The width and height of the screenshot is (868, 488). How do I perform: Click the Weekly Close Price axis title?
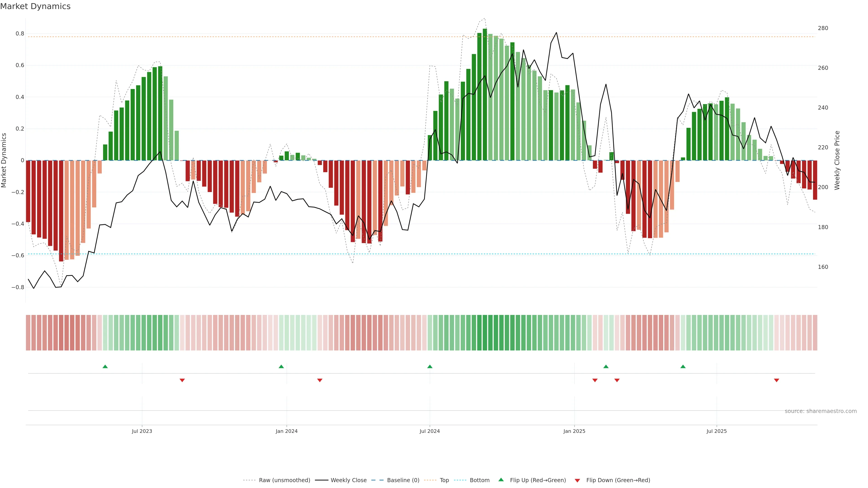click(837, 160)
